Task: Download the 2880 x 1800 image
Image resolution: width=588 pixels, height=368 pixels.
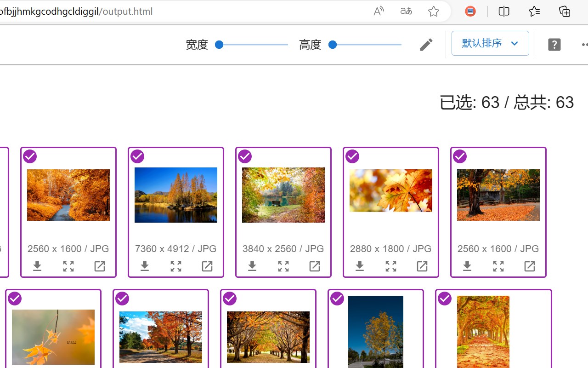Action: click(x=360, y=266)
